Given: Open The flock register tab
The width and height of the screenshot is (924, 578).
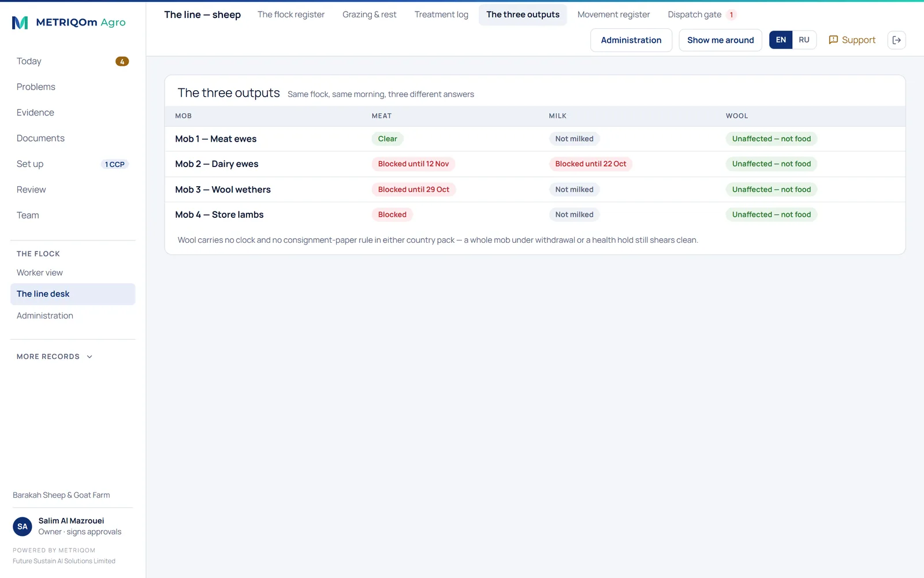Looking at the screenshot, I should (291, 14).
